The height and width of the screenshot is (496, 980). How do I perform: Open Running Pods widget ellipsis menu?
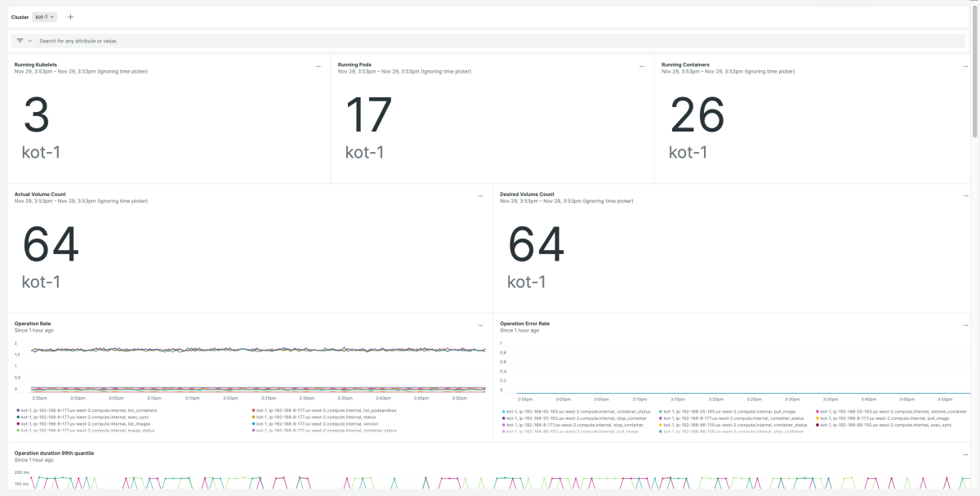pyautogui.click(x=642, y=65)
